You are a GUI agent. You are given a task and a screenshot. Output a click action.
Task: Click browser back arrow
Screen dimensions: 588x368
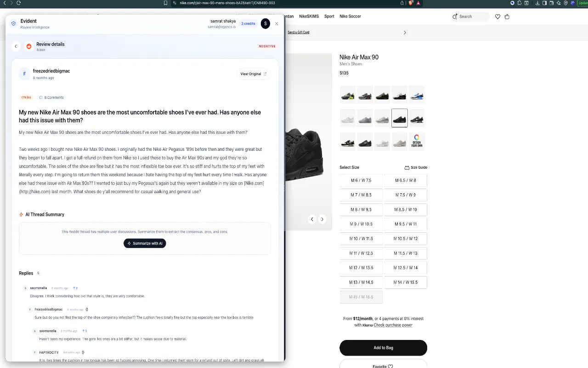[5, 3]
